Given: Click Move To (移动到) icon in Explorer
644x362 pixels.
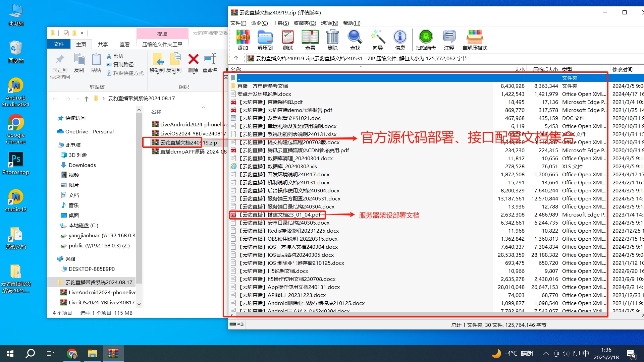Looking at the screenshot, I should click(x=157, y=63).
